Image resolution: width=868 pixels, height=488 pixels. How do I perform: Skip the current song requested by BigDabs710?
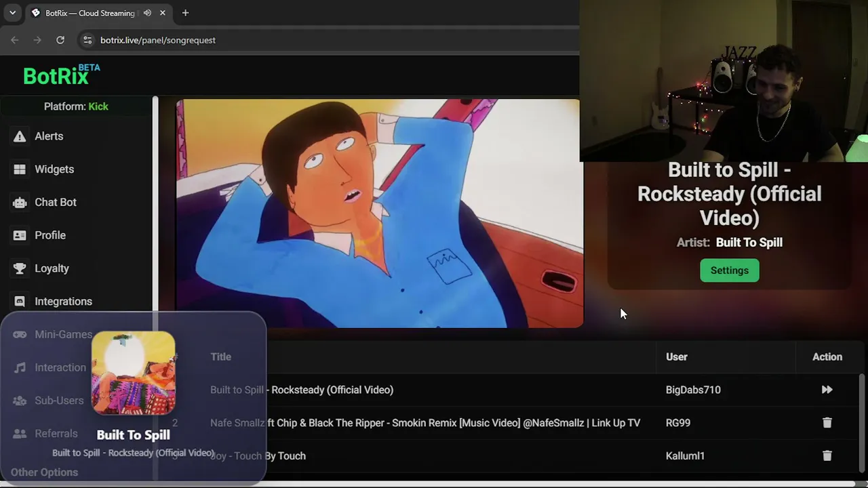pos(827,390)
